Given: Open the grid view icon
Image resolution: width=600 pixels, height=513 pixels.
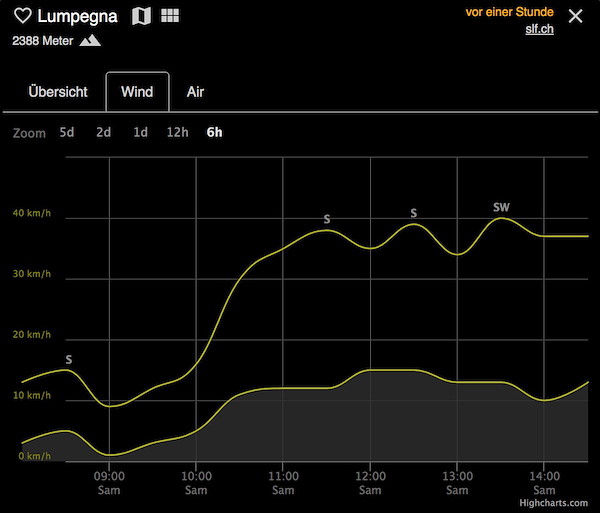Looking at the screenshot, I should click(x=170, y=16).
